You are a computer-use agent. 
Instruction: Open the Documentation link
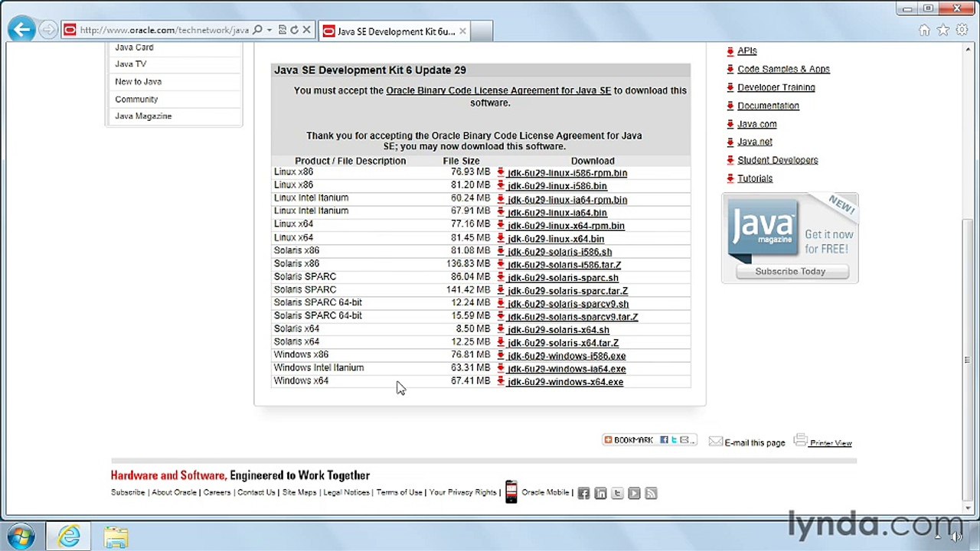768,106
